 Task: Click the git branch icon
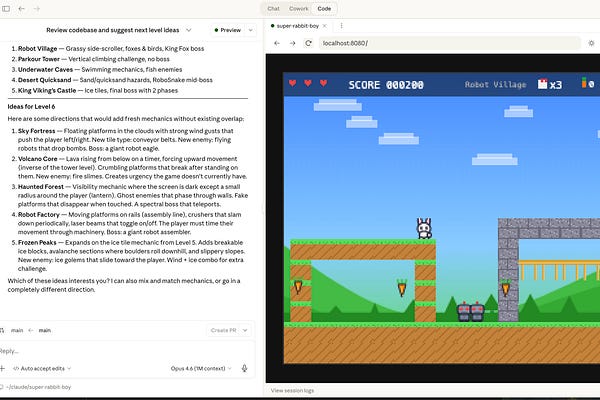[2, 330]
